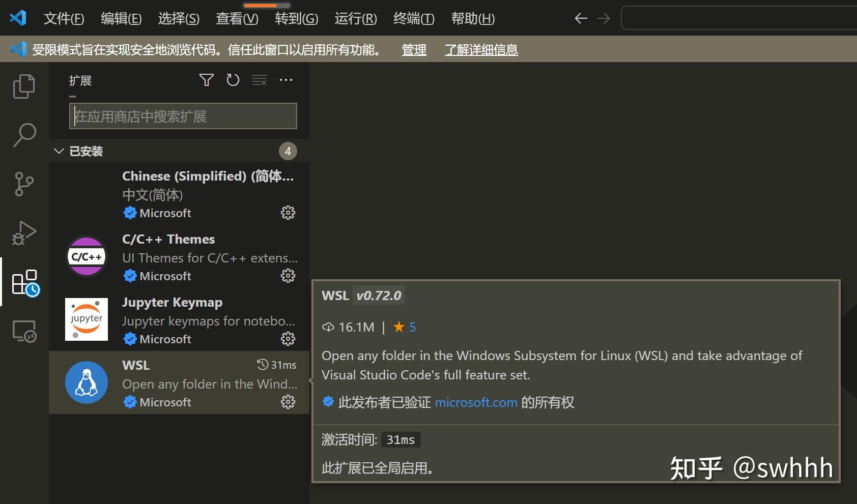Click WSL activation time clock icon
Screen dimensions: 857x504
point(262,365)
